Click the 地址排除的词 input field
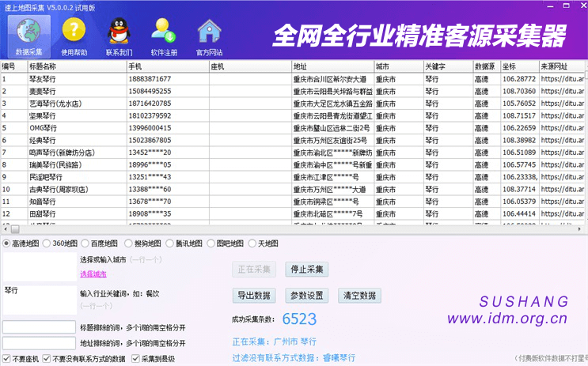 [x=39, y=343]
